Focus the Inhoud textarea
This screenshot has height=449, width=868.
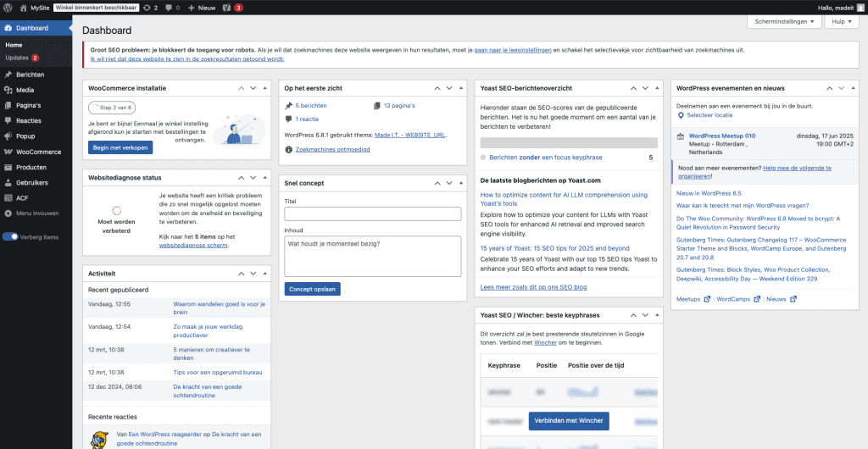[373, 256]
